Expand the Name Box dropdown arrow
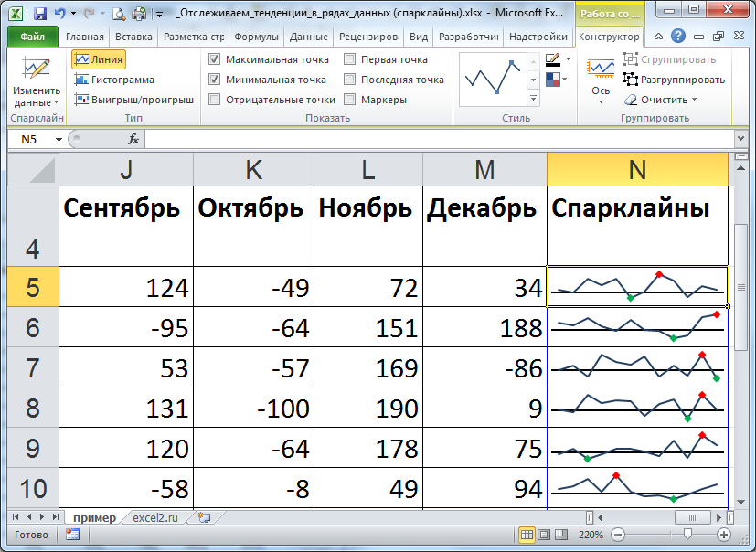756x552 pixels. (x=59, y=140)
